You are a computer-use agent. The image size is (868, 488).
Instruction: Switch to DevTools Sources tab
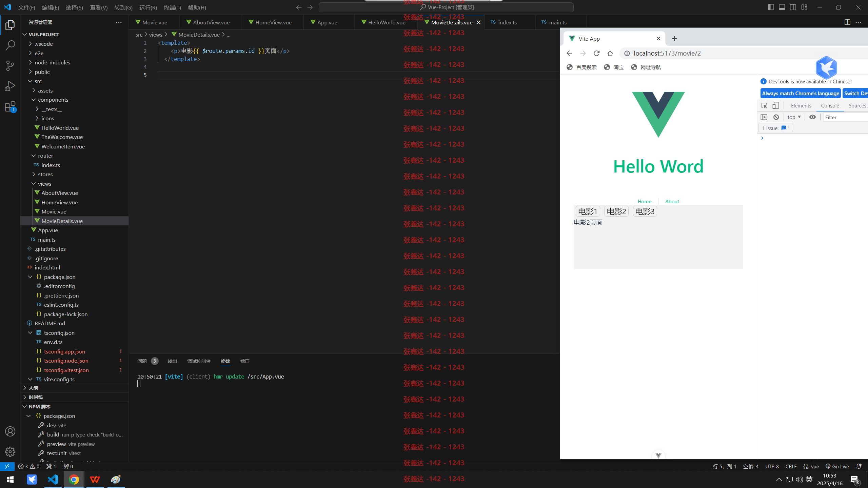pyautogui.click(x=857, y=106)
